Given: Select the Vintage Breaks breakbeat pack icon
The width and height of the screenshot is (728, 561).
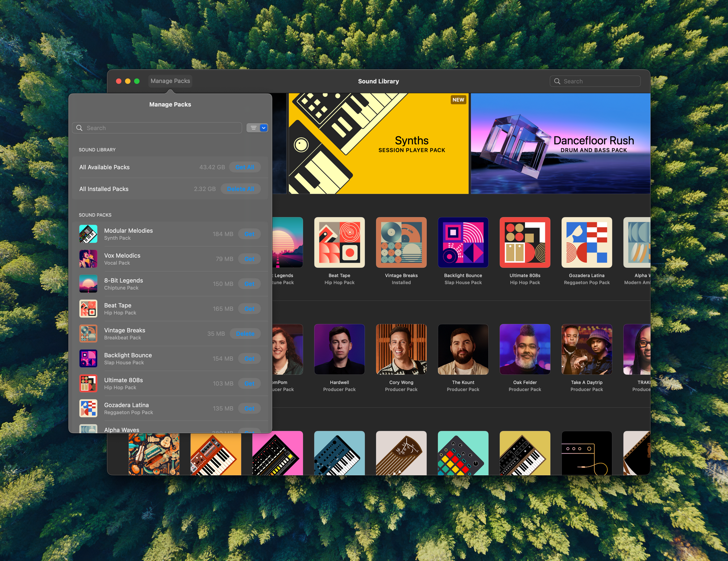Looking at the screenshot, I should [88, 333].
